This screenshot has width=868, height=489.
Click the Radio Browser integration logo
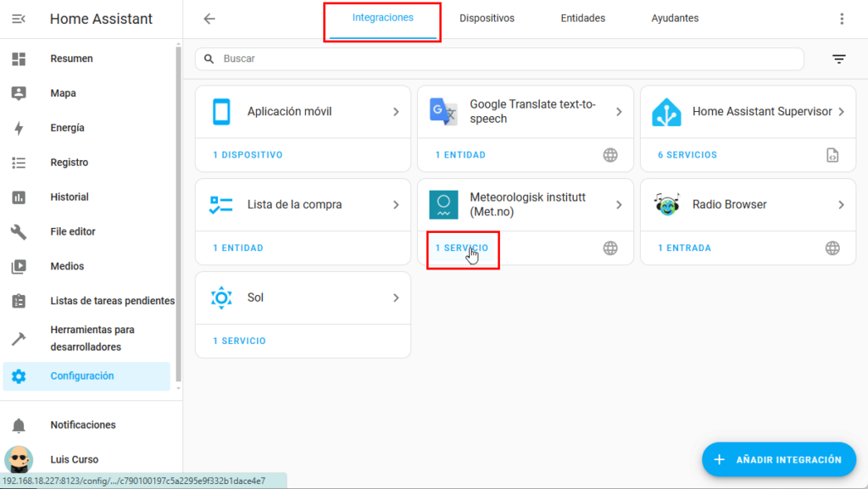click(x=666, y=205)
